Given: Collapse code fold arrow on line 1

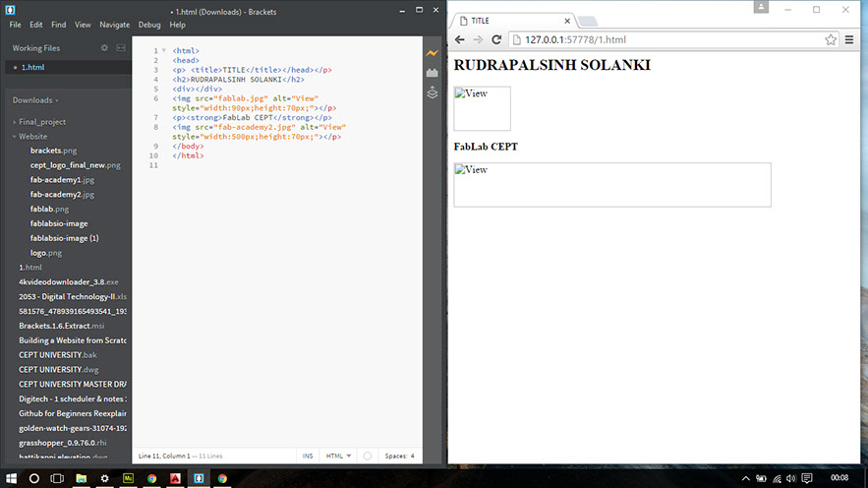Looking at the screenshot, I should point(164,50).
